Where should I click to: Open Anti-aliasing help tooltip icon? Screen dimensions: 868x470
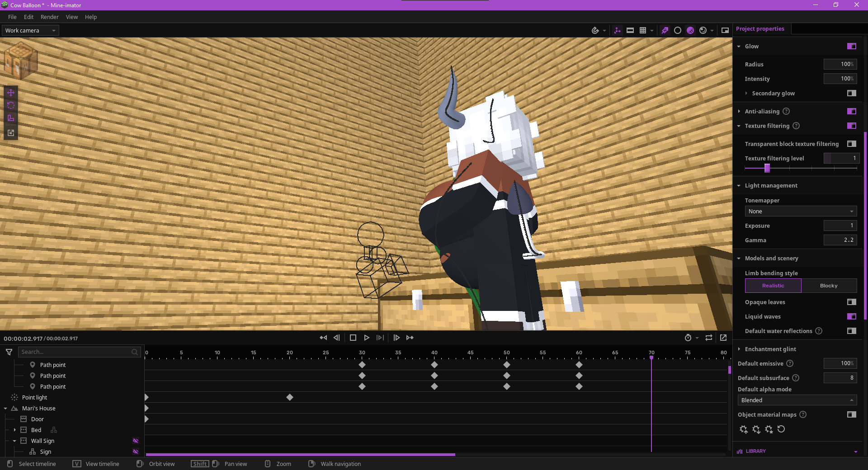coord(786,111)
